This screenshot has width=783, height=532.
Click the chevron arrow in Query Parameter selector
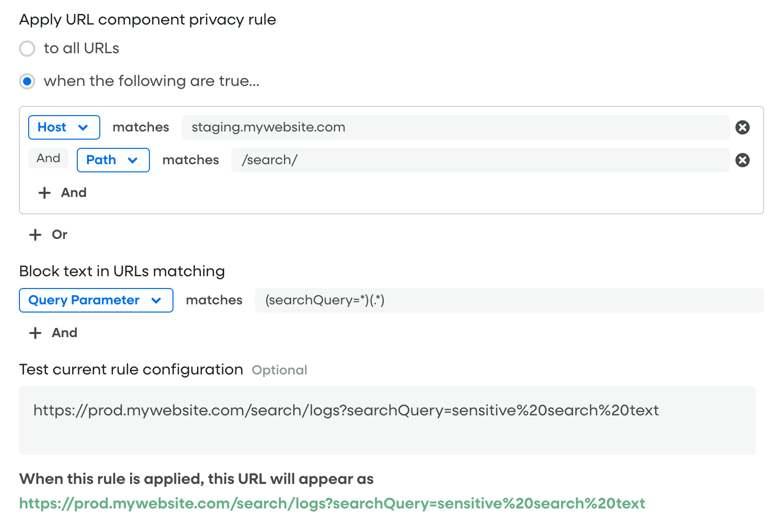(x=156, y=300)
